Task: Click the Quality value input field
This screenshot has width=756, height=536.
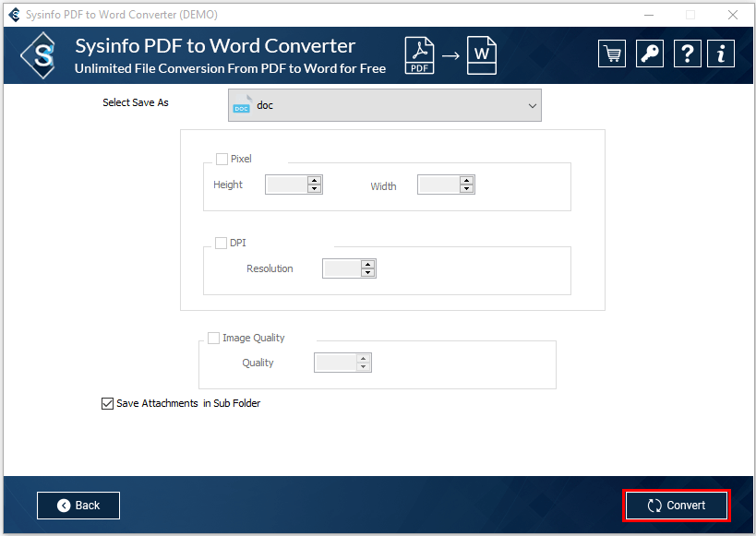Action: tap(335, 363)
